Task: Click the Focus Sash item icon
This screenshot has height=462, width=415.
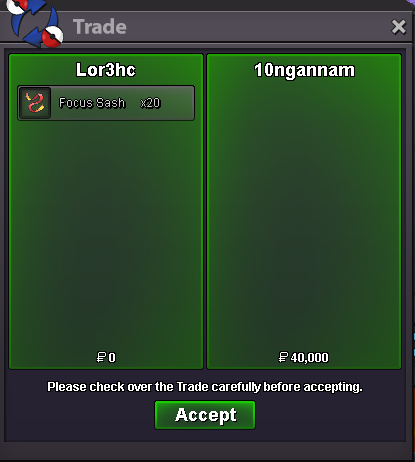Action: coord(35,103)
